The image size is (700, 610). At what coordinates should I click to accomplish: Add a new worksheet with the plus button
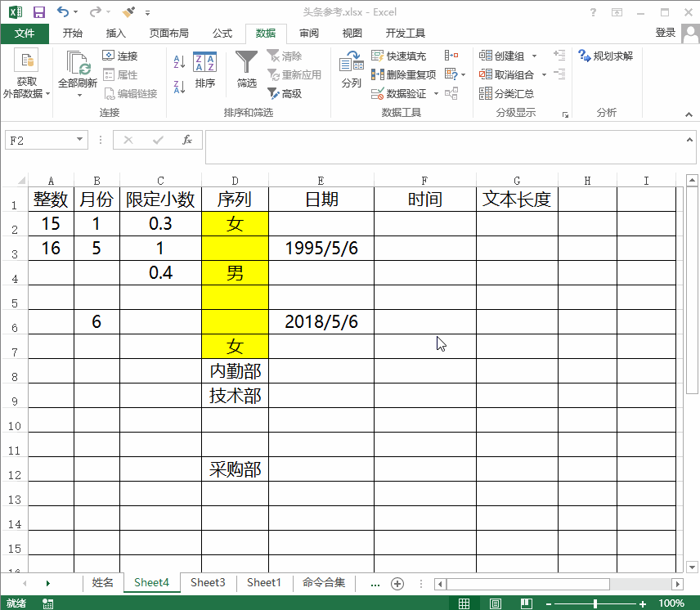(x=397, y=583)
